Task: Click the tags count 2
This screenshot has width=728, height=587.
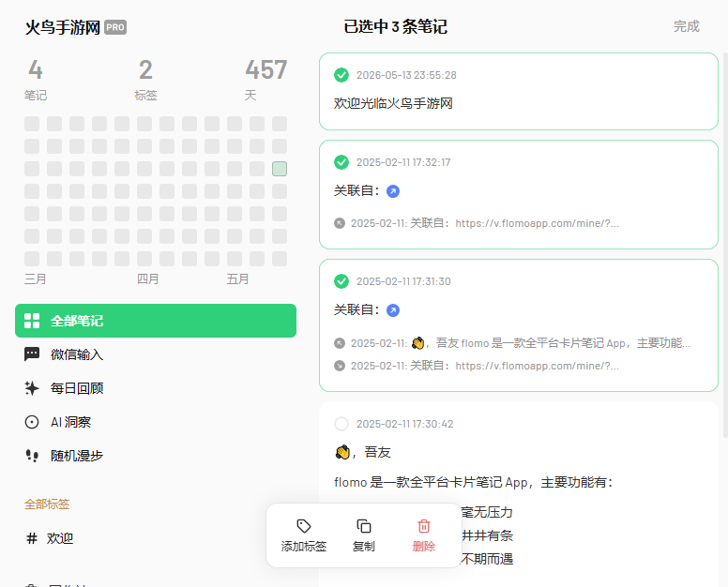Action: coord(145,70)
